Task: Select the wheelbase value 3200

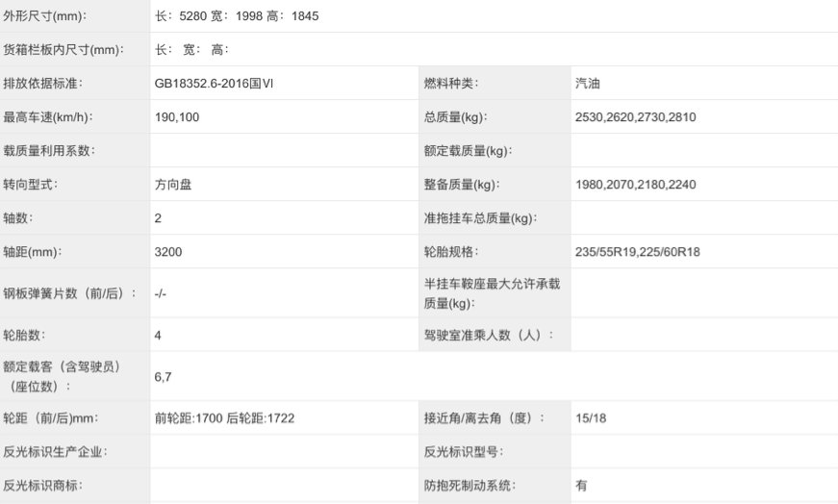Action: click(168, 252)
